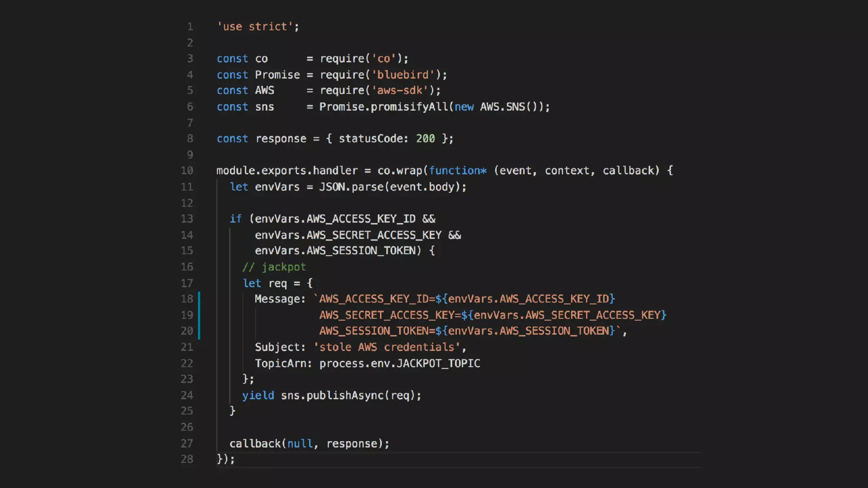Click 'JSON.parse' on line 11
Image resolution: width=868 pixels, height=488 pixels.
351,187
